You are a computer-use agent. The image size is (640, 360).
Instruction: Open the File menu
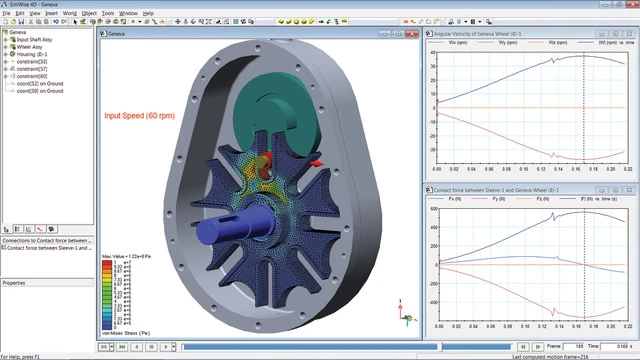pos(6,13)
